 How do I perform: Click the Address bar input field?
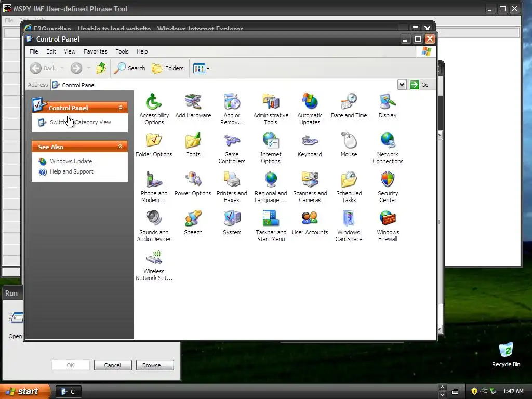point(224,85)
